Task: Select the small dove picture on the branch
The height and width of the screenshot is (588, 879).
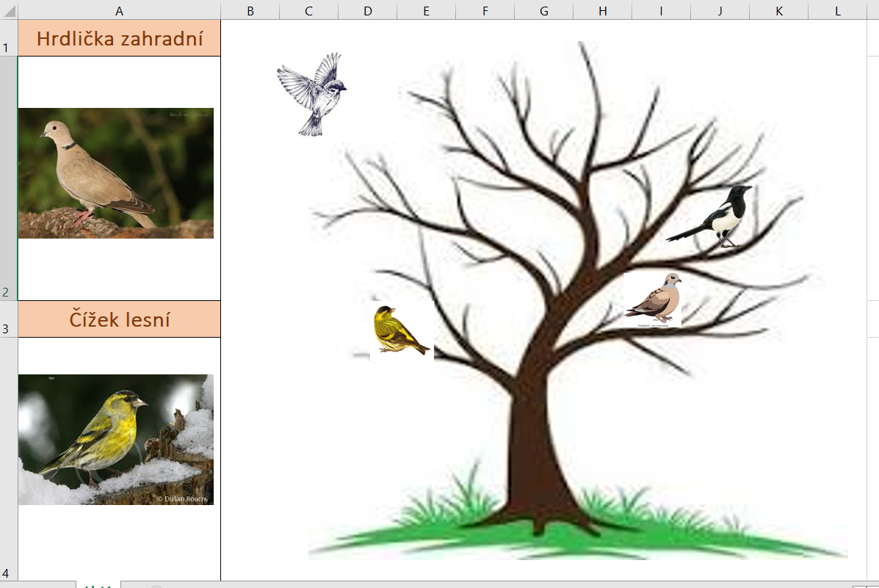Action: click(654, 300)
